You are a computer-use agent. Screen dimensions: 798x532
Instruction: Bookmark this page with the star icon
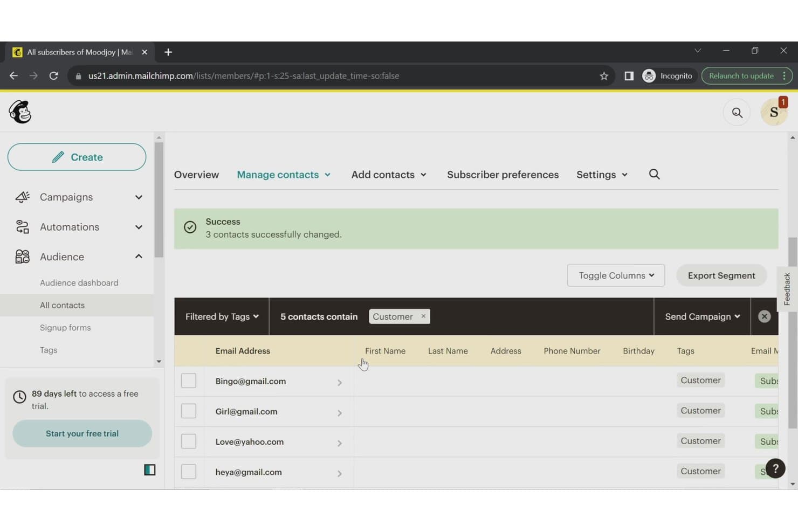604,76
